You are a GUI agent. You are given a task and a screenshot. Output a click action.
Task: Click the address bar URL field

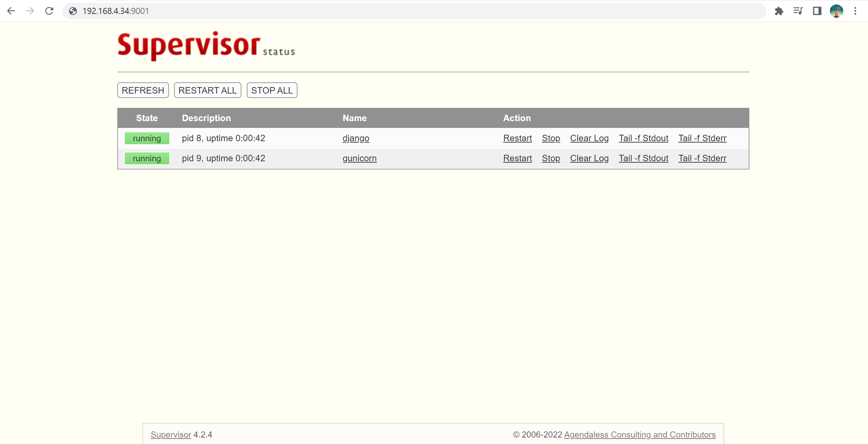click(x=408, y=11)
